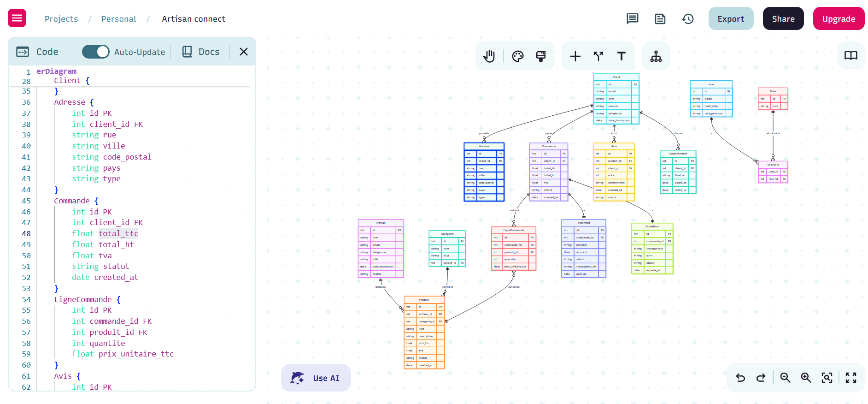Open the color palette theme tool

[x=518, y=56]
